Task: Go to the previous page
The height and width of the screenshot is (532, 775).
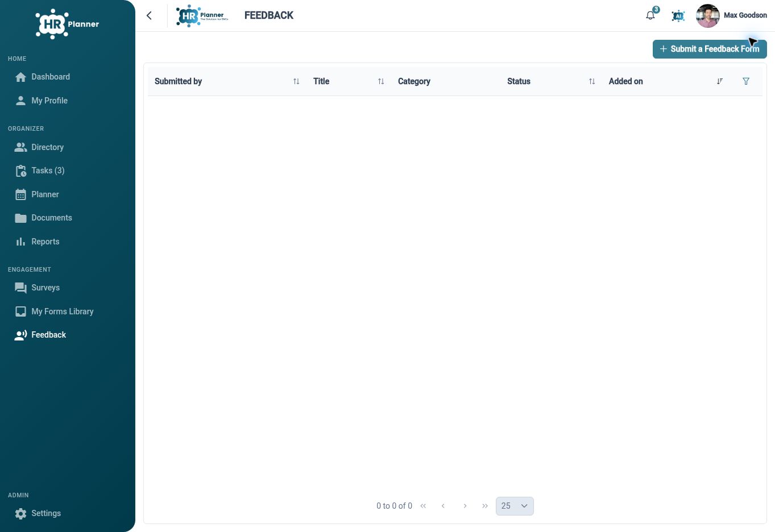Action: pos(443,506)
